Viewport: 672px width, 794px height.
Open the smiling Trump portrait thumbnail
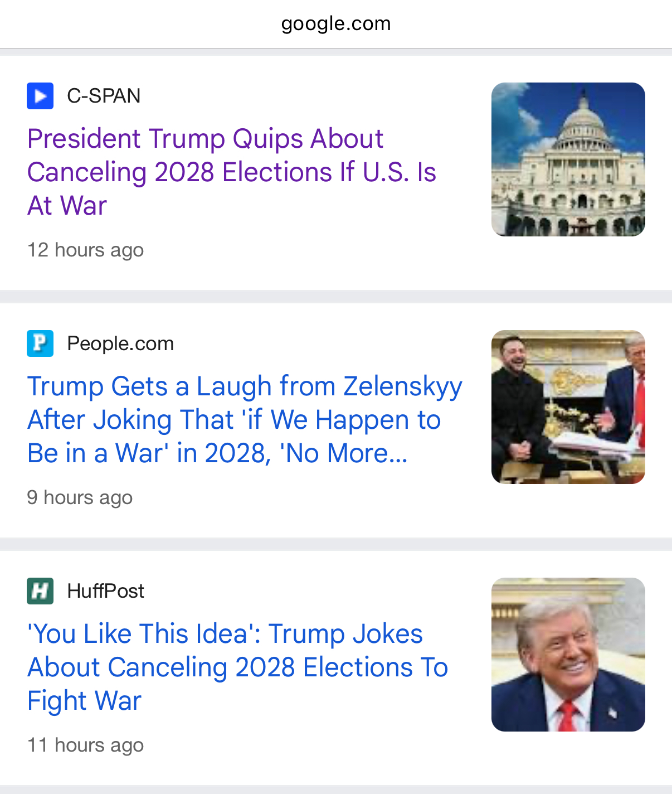click(x=568, y=655)
